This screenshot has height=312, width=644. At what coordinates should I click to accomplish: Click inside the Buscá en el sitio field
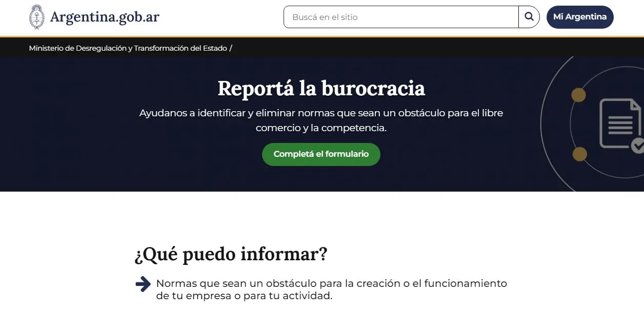click(400, 16)
